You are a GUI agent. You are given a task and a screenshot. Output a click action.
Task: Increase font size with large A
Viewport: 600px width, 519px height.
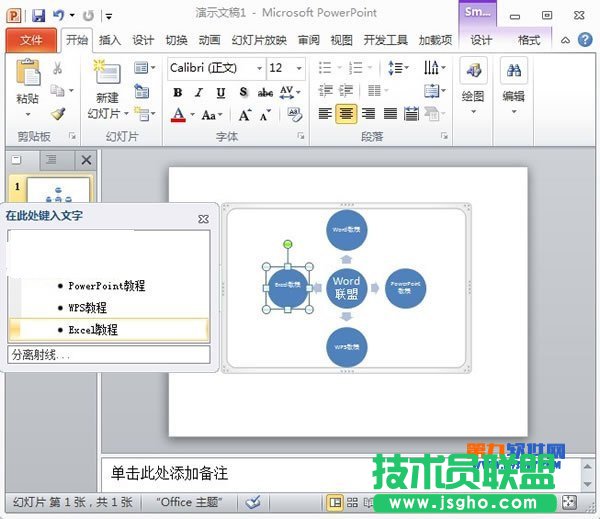245,115
